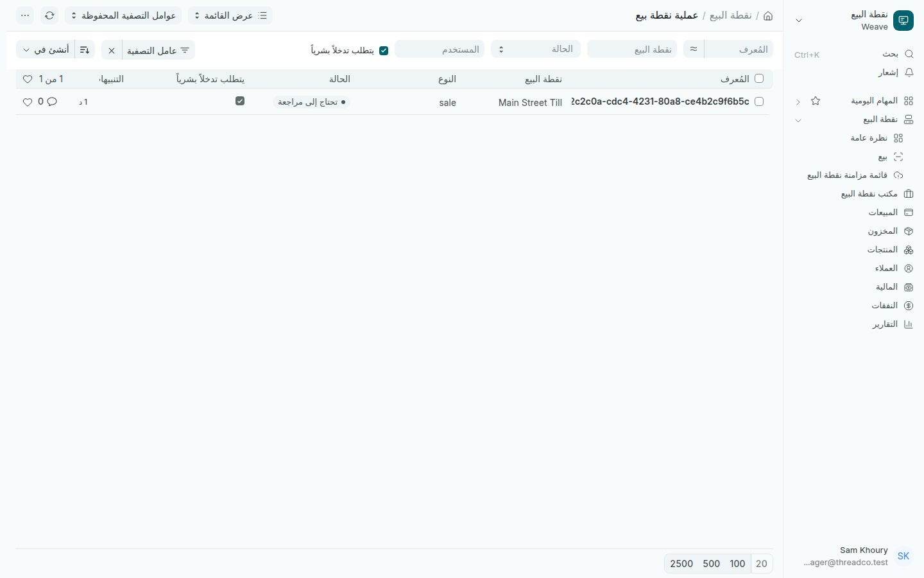
Task: Click the المستخدم user filter field
Action: [x=440, y=49]
